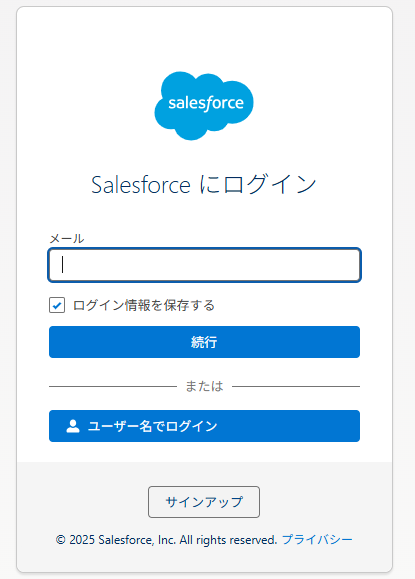Viewport: 415px width, 579px height.
Task: Click the text cursor inside the メール box
Action: click(x=63, y=265)
